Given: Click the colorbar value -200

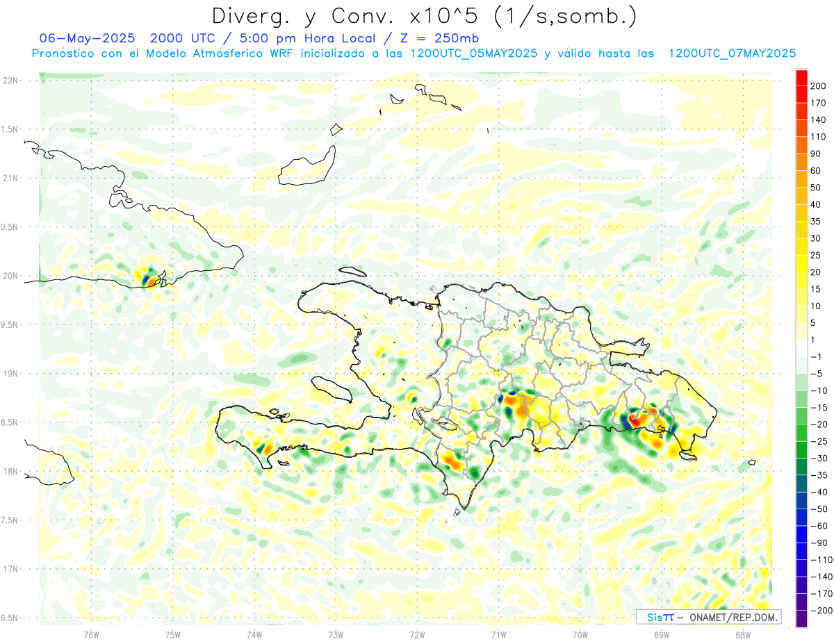Looking at the screenshot, I should pos(820,611).
